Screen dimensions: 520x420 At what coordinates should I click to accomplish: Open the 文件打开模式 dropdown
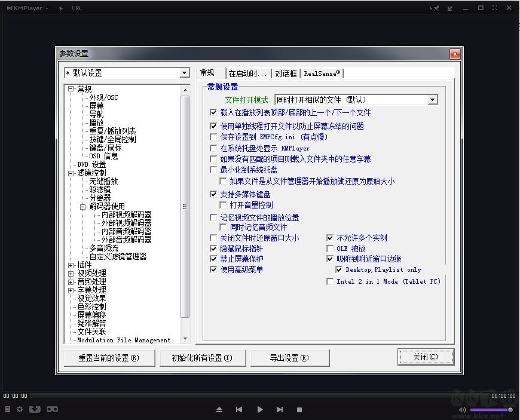(x=433, y=99)
